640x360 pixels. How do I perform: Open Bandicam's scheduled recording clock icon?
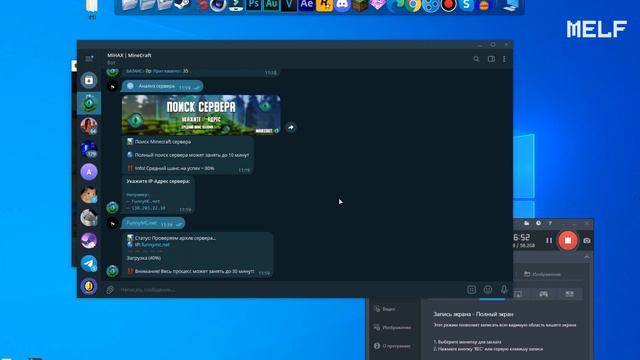[x=538, y=223]
